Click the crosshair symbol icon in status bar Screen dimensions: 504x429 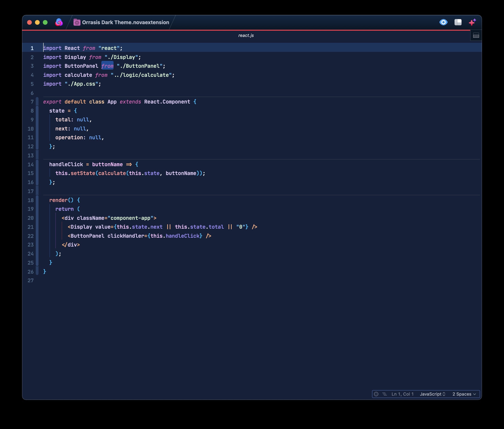pos(376,394)
